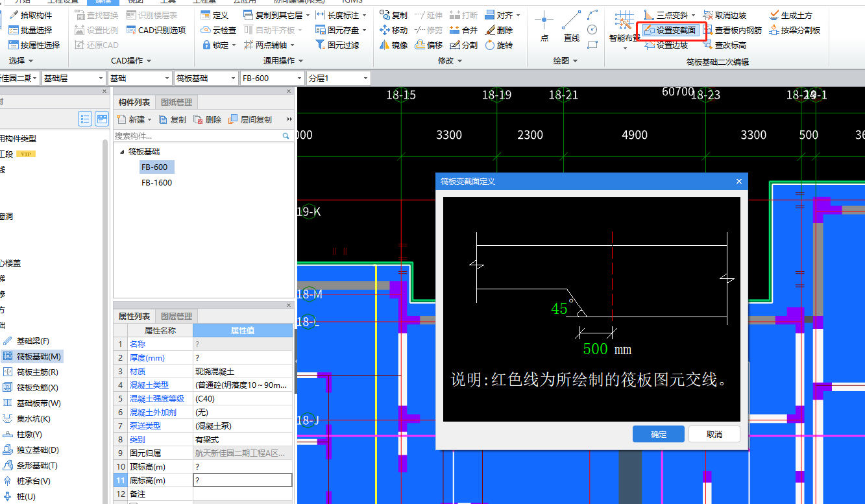Select the rectangle drawing tool
The height and width of the screenshot is (504, 865).
592,45
